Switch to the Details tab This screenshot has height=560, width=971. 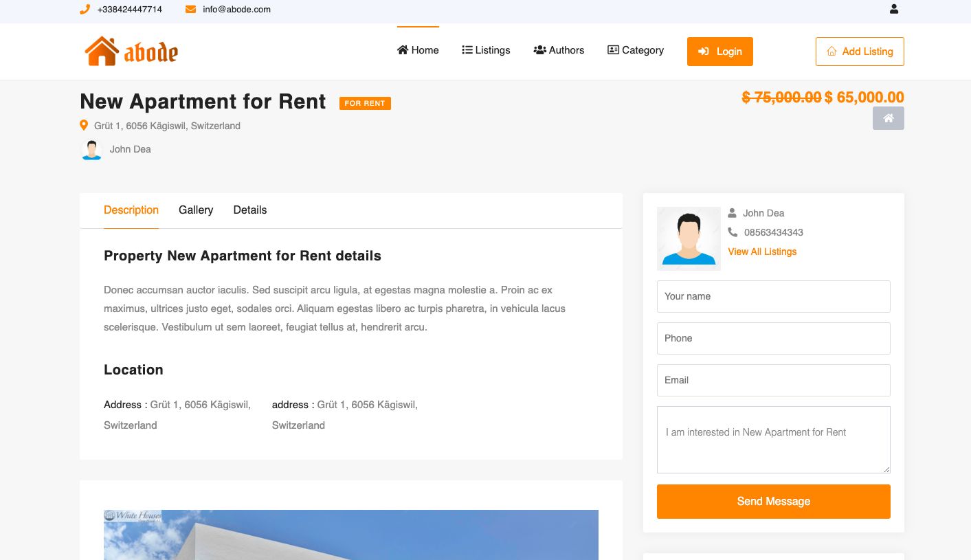click(x=250, y=210)
